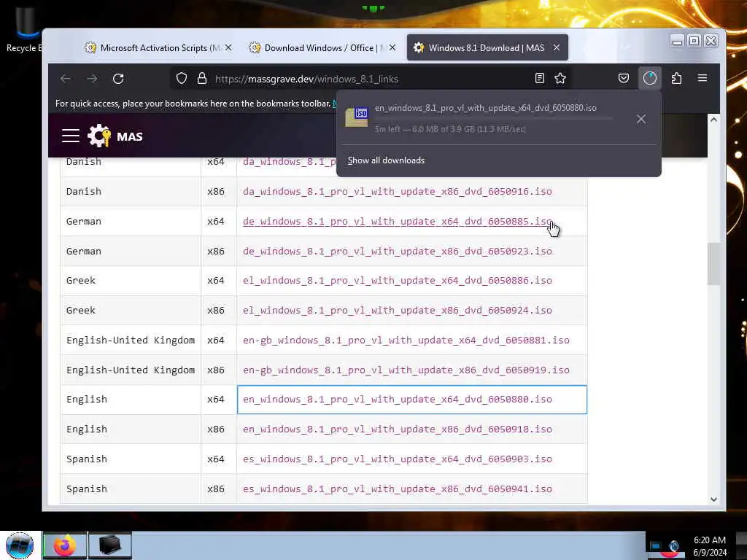Download Greek x64 ISO link

coord(398,281)
